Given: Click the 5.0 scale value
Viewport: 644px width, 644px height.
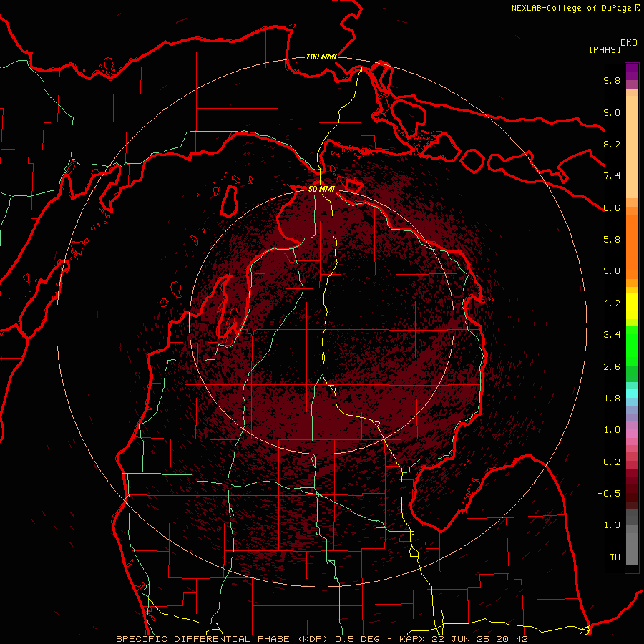Looking at the screenshot, I should [x=612, y=271].
